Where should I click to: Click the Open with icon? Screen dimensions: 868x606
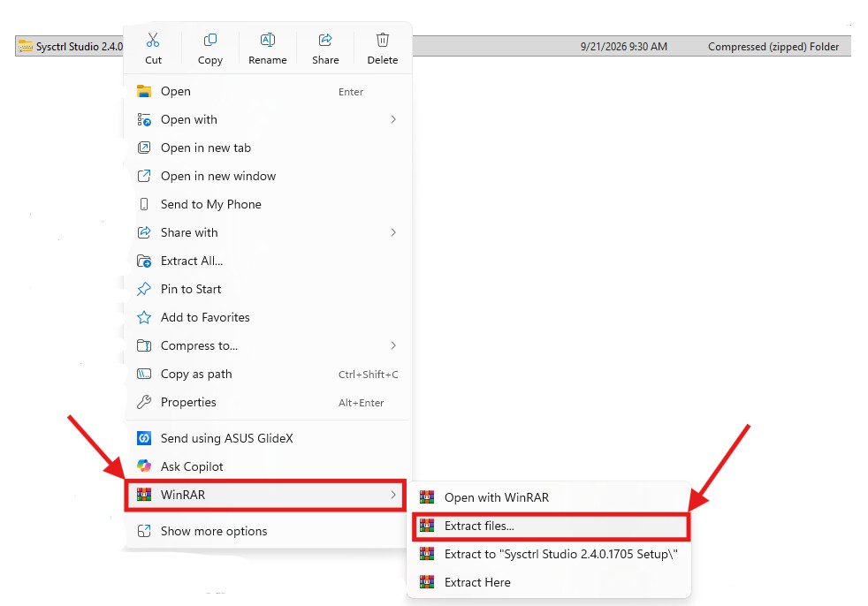(x=144, y=119)
